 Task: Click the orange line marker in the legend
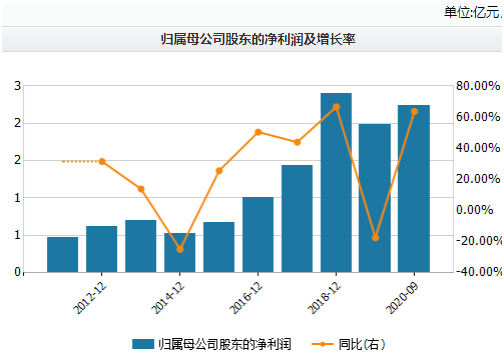pos(322,344)
